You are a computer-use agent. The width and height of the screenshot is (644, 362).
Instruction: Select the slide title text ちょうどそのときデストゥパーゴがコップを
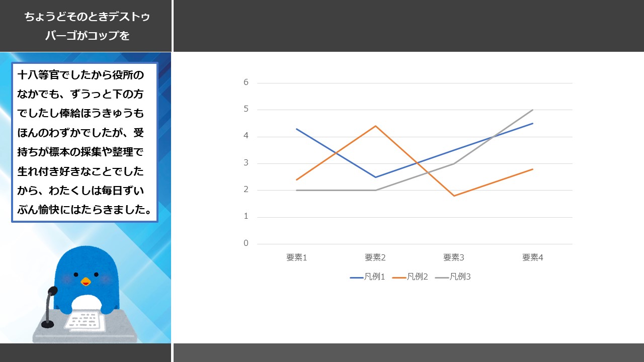[x=87, y=26]
